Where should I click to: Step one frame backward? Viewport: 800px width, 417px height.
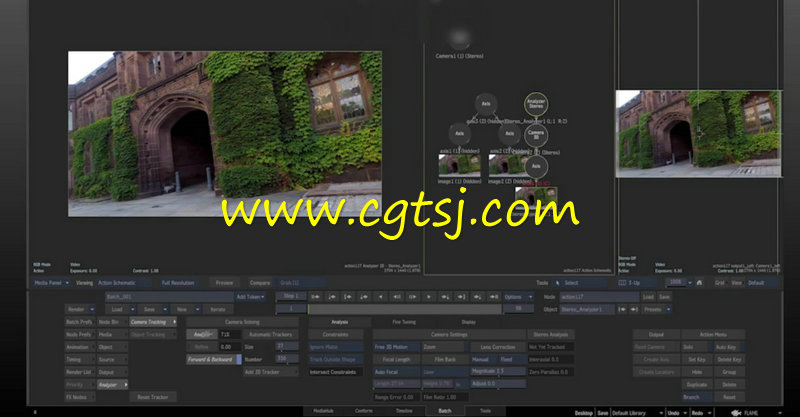coord(396,297)
